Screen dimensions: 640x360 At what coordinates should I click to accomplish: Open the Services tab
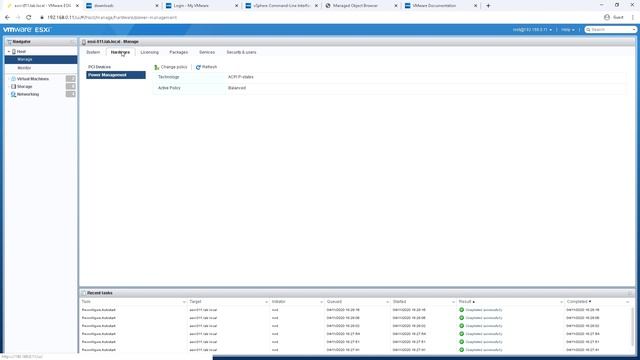[207, 52]
